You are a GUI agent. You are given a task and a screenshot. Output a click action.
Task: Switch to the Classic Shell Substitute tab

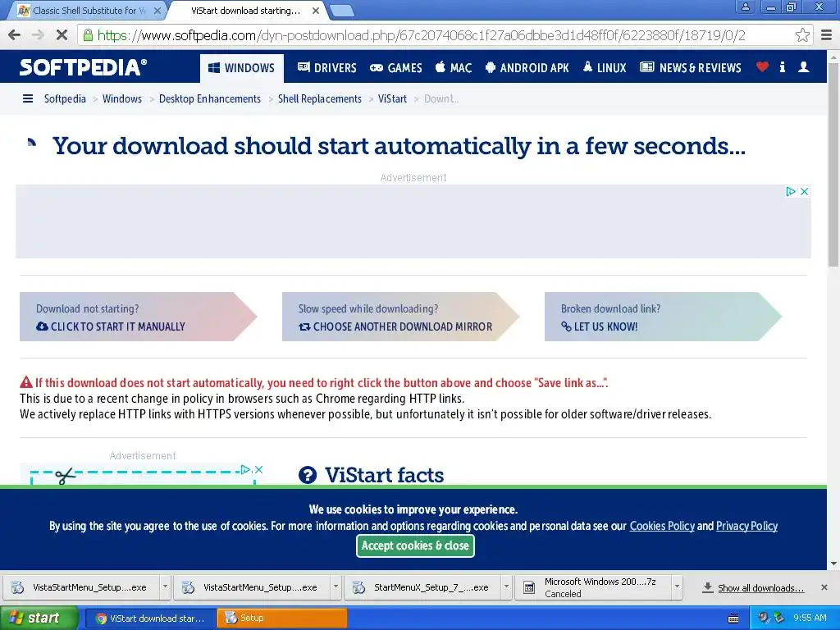(x=87, y=10)
